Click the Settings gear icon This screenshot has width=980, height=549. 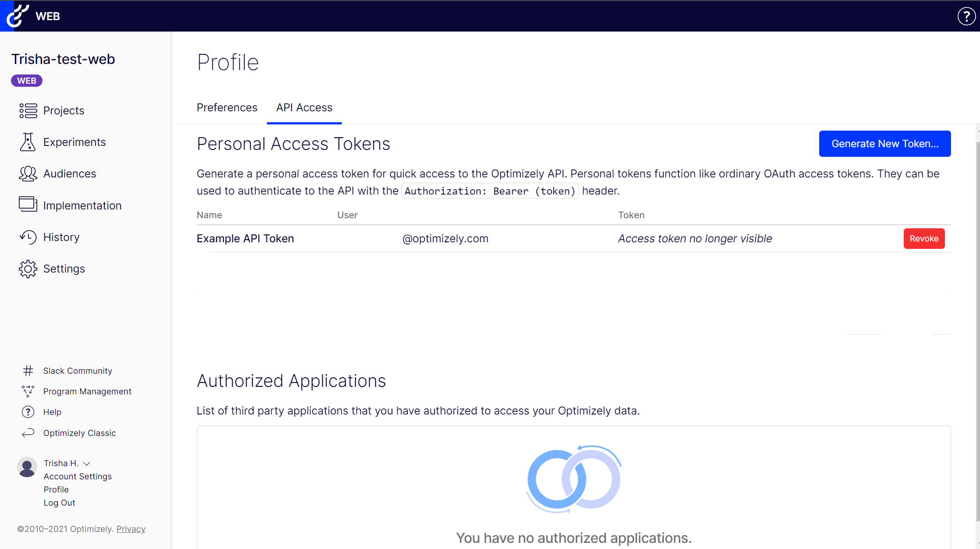coord(28,269)
